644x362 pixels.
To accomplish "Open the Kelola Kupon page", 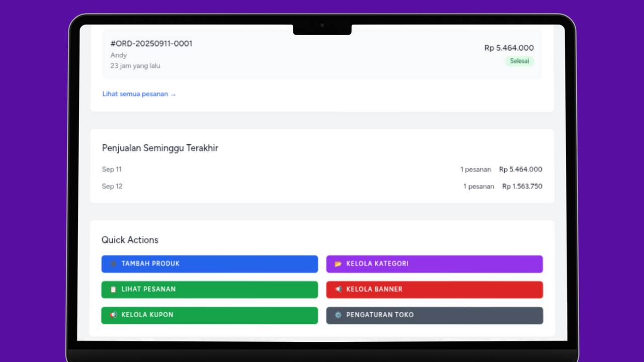I will tap(209, 315).
